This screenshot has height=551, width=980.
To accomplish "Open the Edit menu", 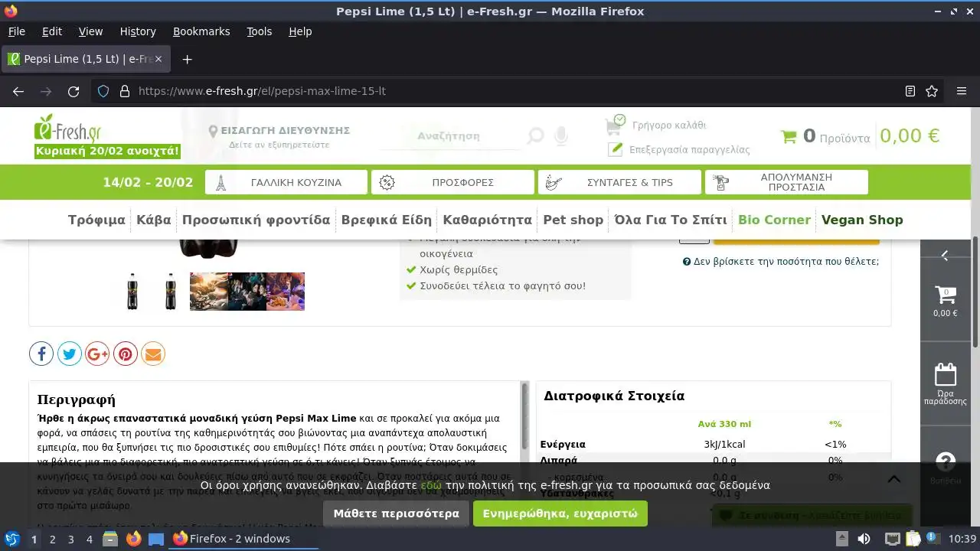I will tap(52, 31).
